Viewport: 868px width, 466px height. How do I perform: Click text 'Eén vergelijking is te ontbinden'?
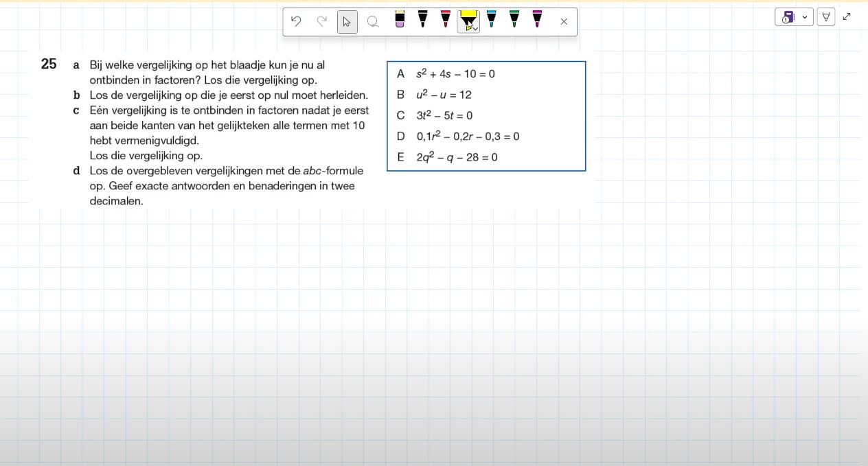(x=168, y=110)
